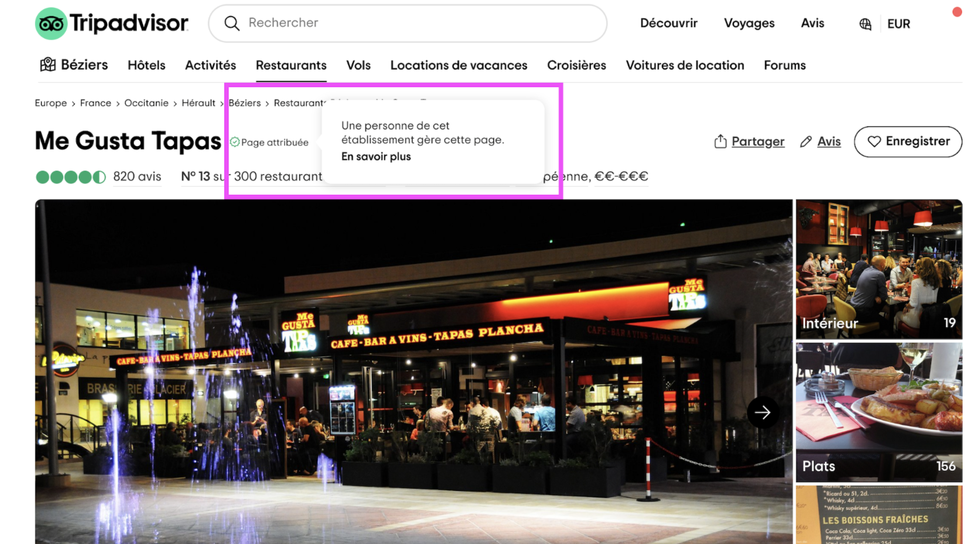
Task: Click the heart icon in Enregistrer
Action: (874, 141)
